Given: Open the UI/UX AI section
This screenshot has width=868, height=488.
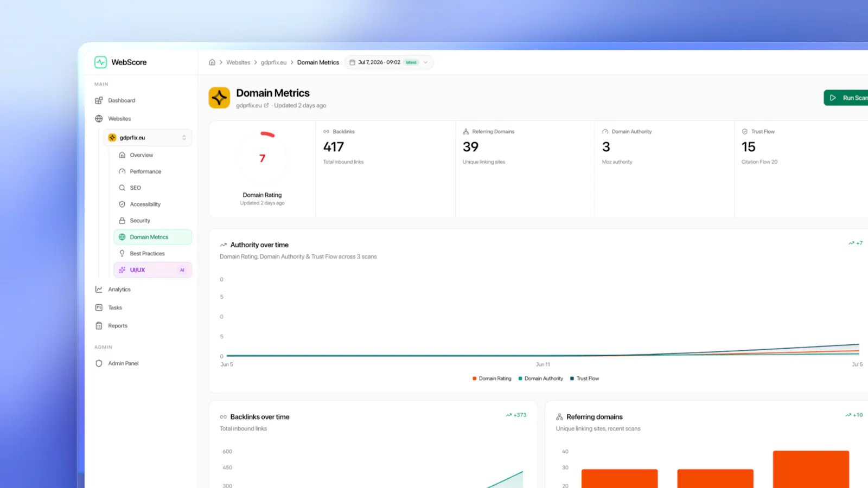Looking at the screenshot, I should [x=152, y=270].
